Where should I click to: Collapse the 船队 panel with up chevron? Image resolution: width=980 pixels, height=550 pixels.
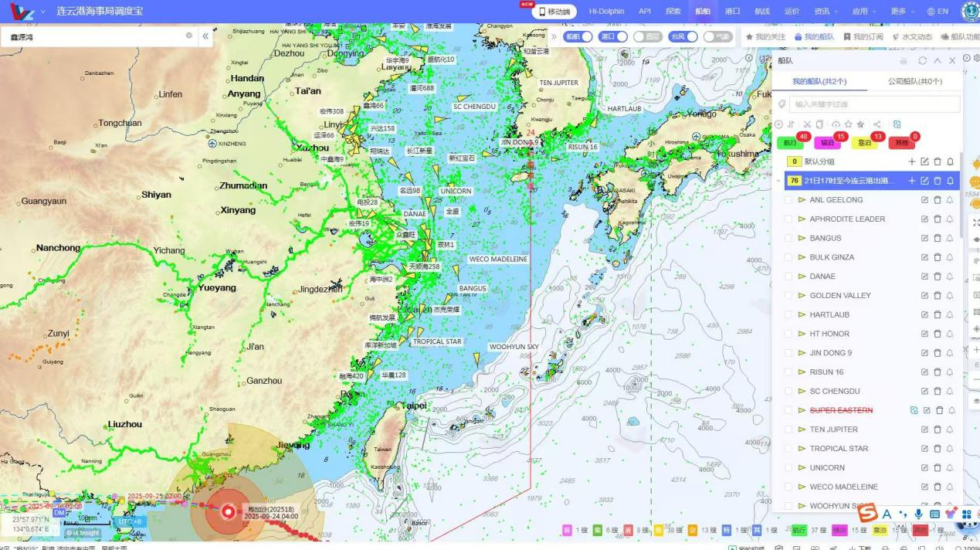[x=938, y=60]
